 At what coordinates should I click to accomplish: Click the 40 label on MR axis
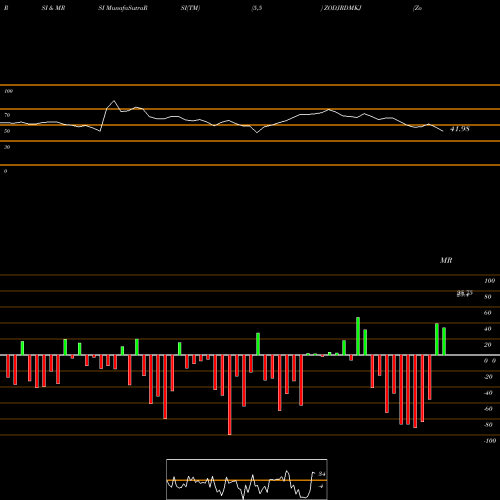pyautogui.click(x=488, y=329)
